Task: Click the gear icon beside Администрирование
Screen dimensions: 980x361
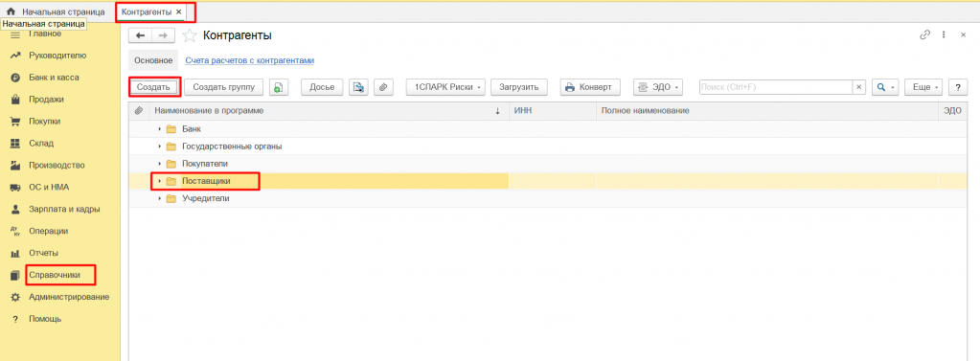Action: 16,297
